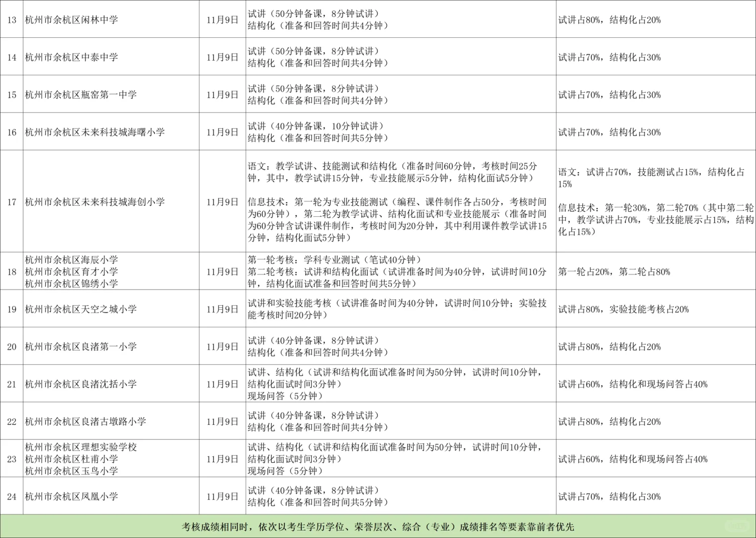This screenshot has width=756, height=538.
Task: Click the row number 24 cell
Action: [11, 496]
